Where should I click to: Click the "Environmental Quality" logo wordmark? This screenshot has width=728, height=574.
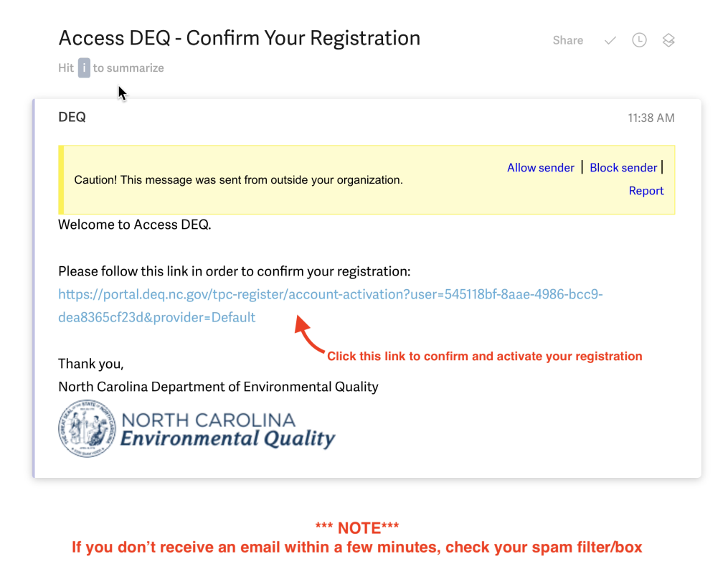coord(227,438)
